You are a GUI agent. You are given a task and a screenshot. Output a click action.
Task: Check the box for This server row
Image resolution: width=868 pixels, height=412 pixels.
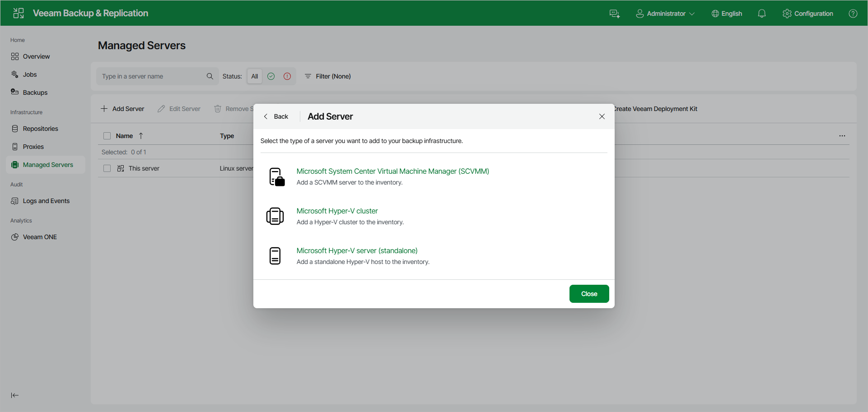point(107,168)
